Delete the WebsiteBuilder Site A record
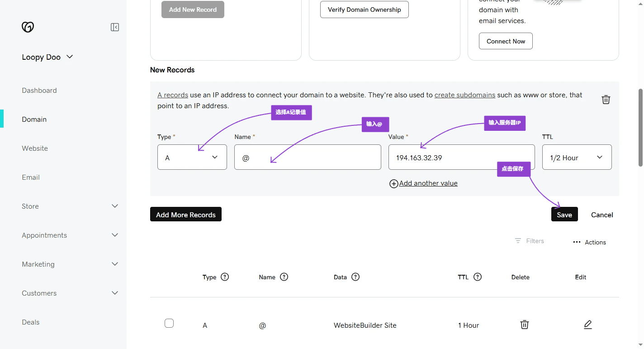 point(524,325)
